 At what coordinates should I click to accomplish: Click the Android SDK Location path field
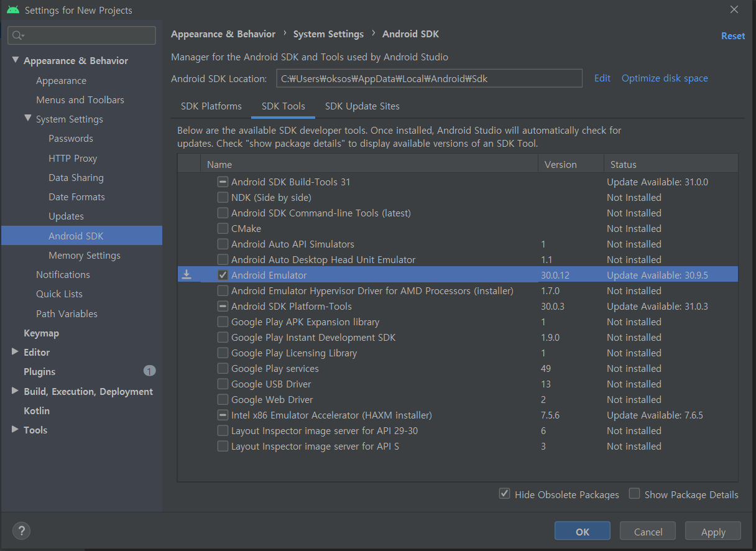click(x=429, y=78)
